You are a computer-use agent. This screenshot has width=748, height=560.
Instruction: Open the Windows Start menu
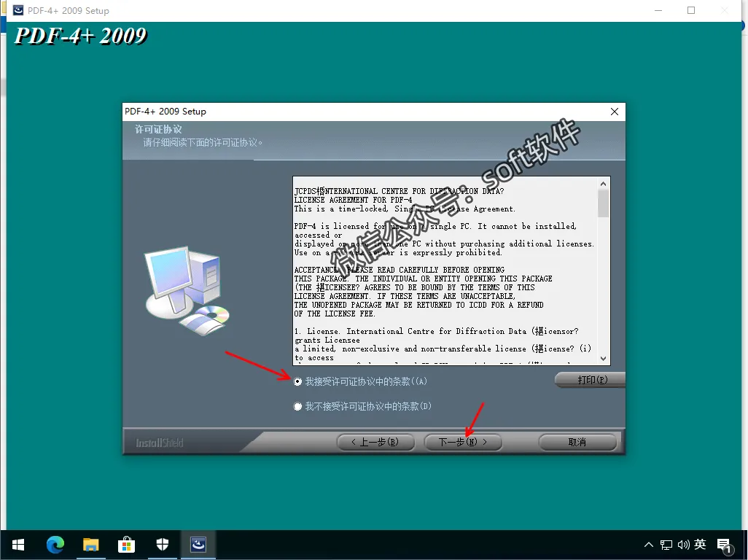(x=18, y=545)
